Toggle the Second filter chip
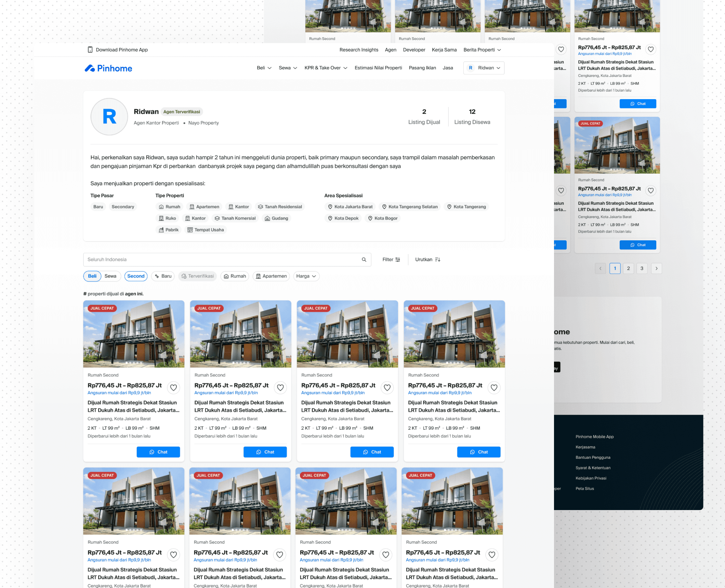The width and height of the screenshot is (725, 588). click(x=136, y=276)
